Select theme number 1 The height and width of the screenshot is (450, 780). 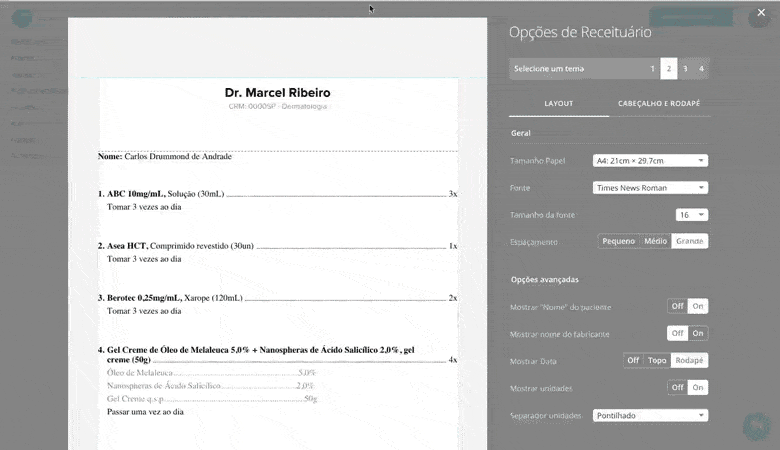pos(653,69)
